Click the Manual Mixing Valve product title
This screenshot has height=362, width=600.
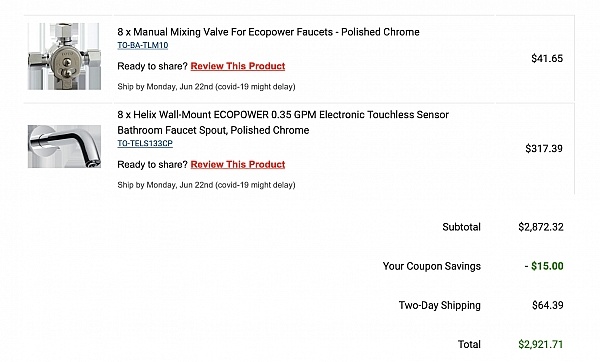click(x=268, y=32)
